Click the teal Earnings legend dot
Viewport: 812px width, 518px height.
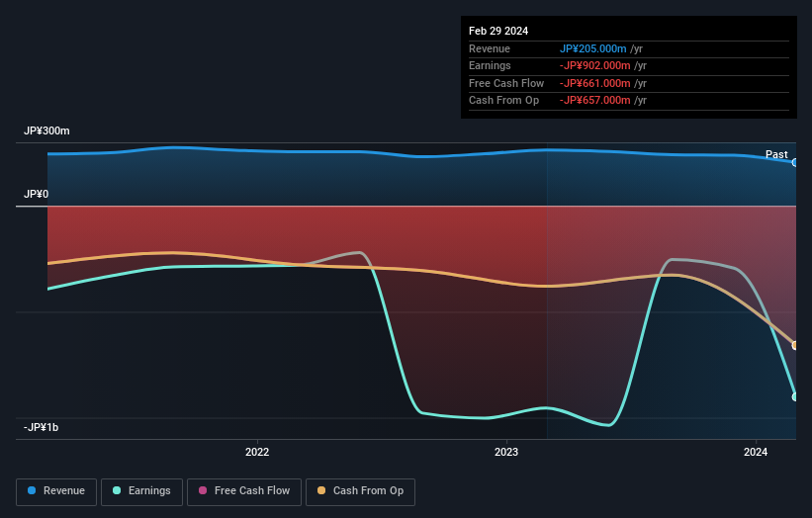[x=117, y=490]
